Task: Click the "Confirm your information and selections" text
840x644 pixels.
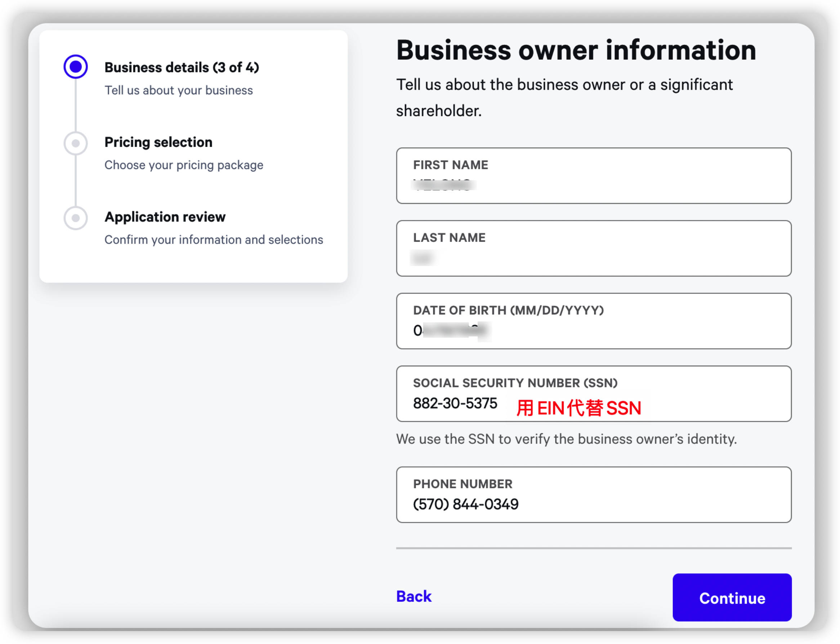Action: pos(214,240)
